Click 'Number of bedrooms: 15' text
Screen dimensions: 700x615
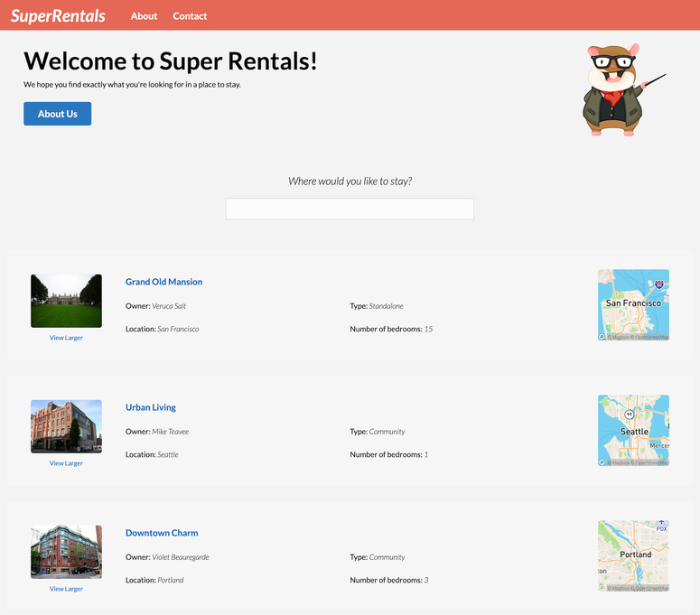(x=391, y=329)
